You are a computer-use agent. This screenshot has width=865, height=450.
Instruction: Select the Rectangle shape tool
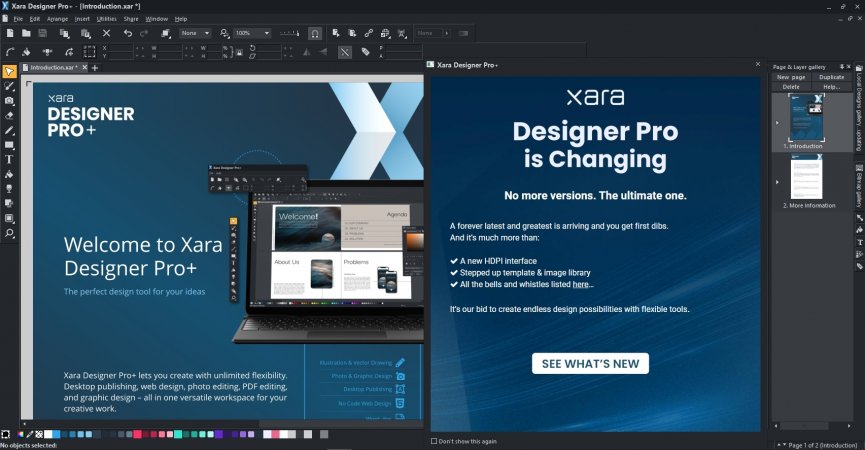(9, 146)
